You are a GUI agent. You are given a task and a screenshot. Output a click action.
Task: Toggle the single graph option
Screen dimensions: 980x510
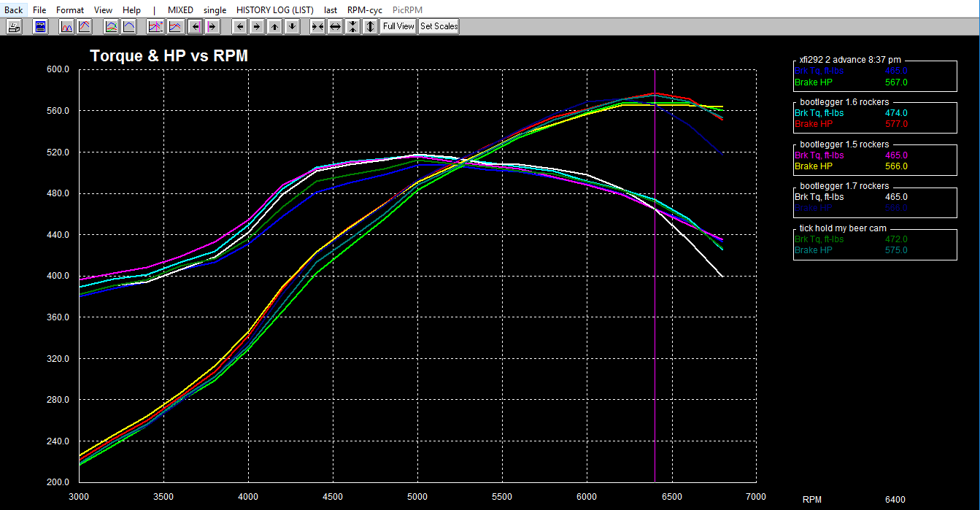(215, 10)
